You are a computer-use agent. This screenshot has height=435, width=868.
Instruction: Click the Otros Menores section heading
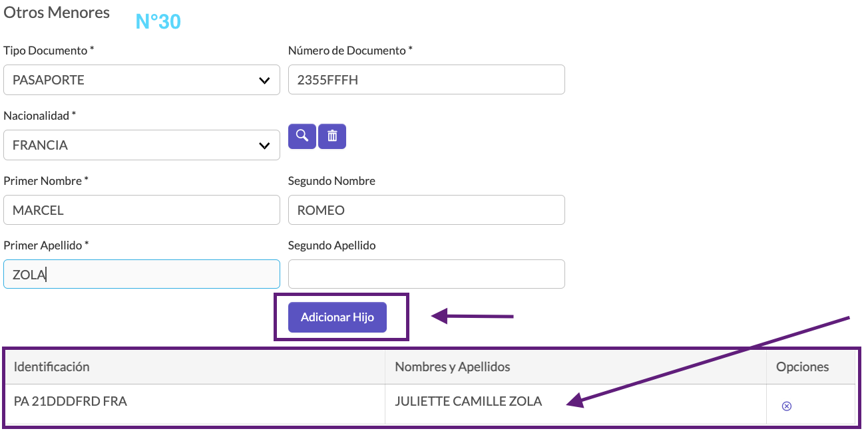(57, 13)
